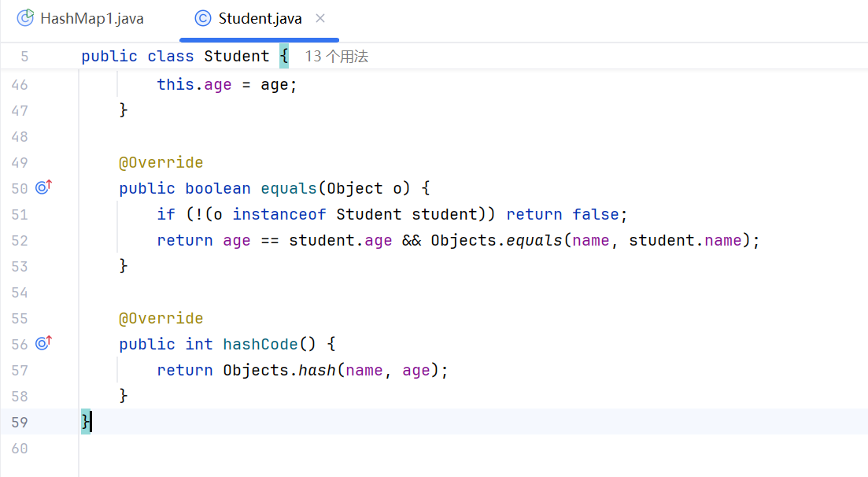Click line number 56 in the gutter
This screenshot has height=477, width=868.
20,344
